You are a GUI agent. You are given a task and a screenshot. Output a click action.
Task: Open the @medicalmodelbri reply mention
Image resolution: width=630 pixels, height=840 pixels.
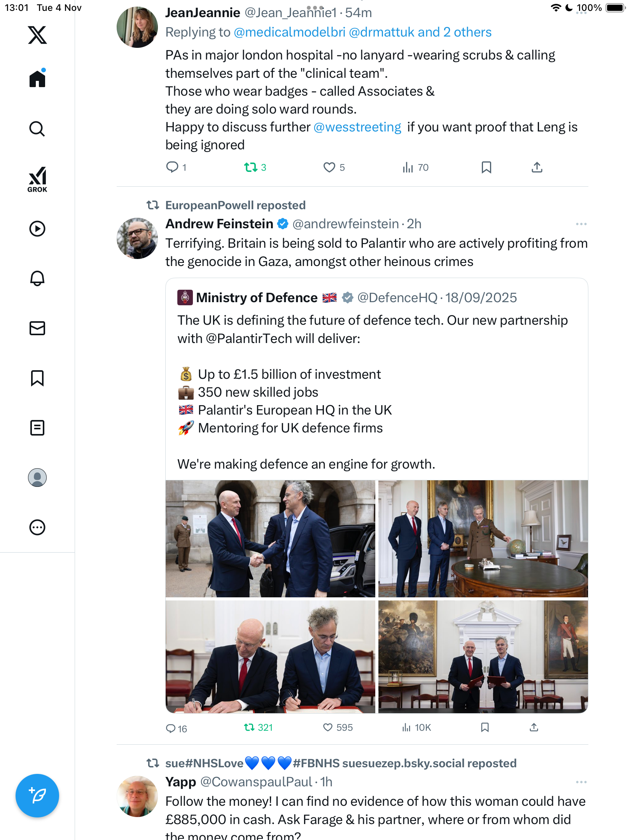(x=289, y=32)
